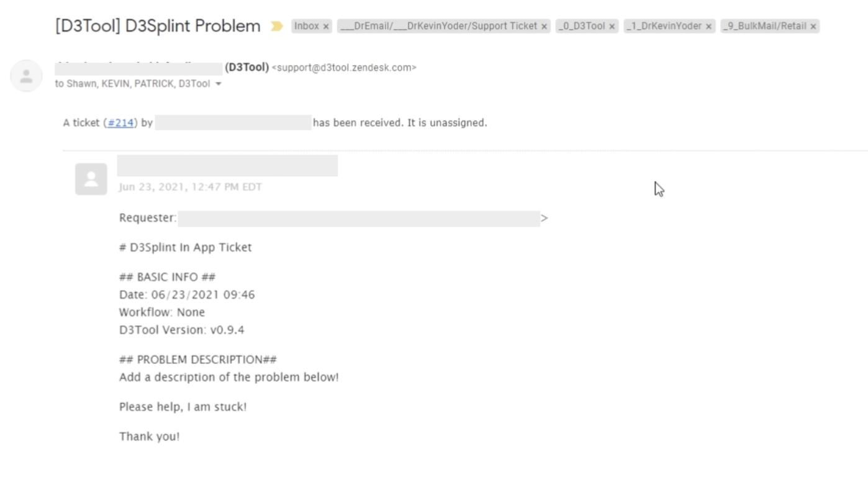
Task: Click the '## BASIC INFO ##' line
Action: (x=167, y=277)
